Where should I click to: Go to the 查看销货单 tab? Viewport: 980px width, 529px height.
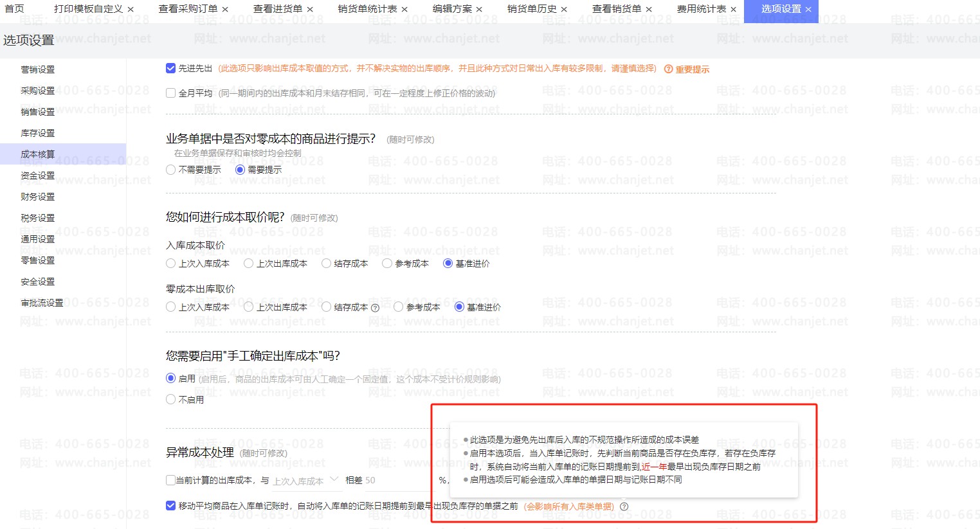[617, 9]
